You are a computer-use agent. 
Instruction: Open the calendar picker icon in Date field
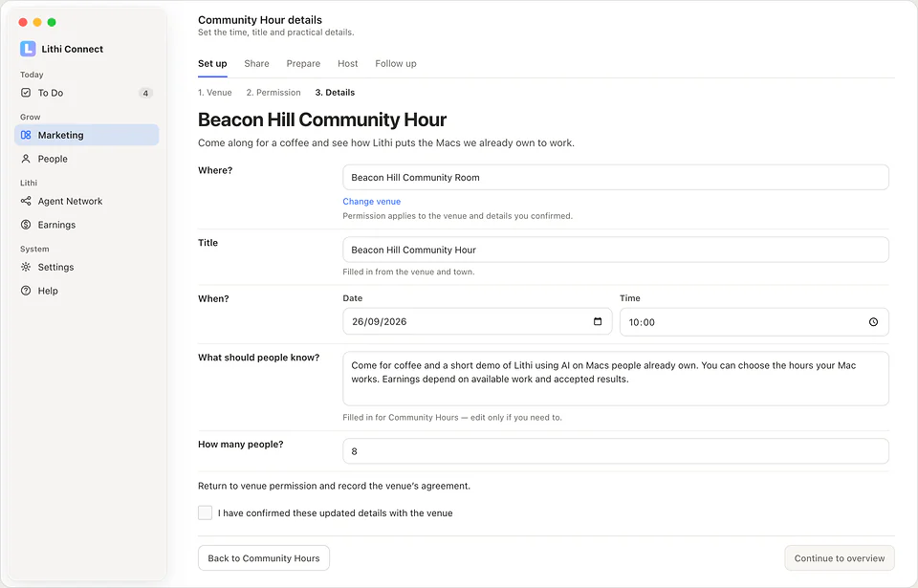coord(598,321)
